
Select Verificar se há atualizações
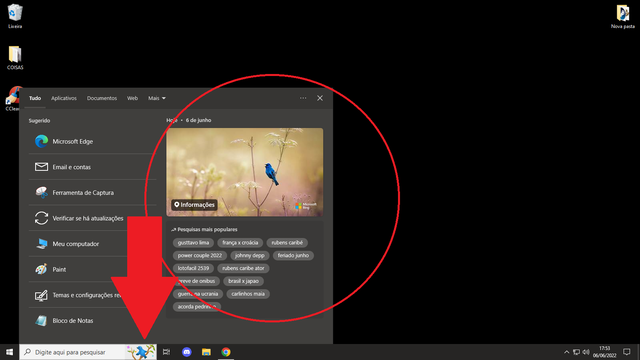(92, 218)
